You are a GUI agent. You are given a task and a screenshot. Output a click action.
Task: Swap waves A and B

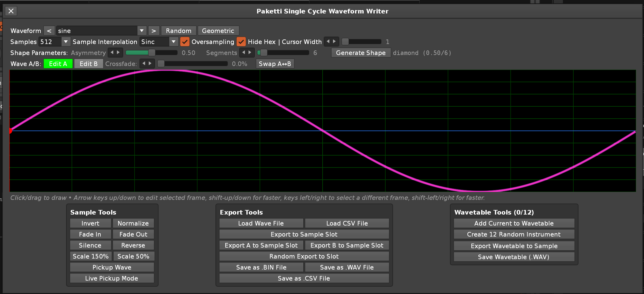point(275,64)
